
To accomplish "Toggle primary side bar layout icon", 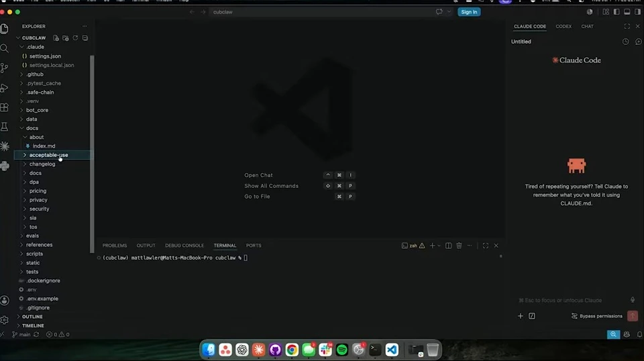I will click(x=616, y=12).
